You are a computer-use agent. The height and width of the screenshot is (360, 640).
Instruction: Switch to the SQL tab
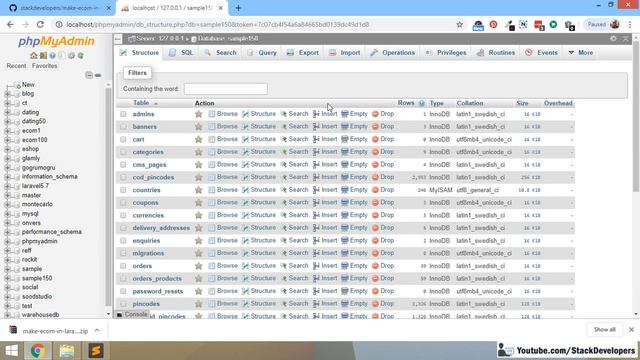pyautogui.click(x=181, y=53)
